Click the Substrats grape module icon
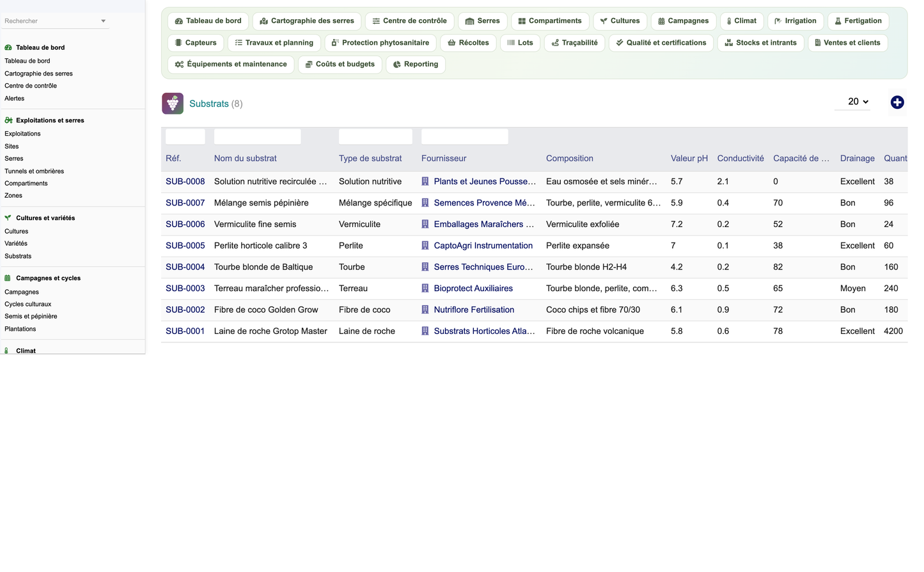This screenshot has width=924, height=572. click(x=173, y=104)
